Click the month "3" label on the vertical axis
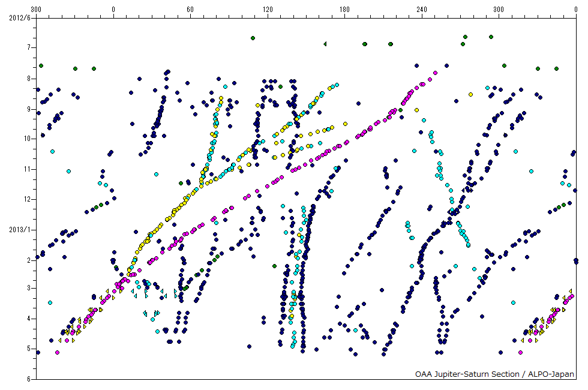The image size is (588, 390). click(x=29, y=288)
